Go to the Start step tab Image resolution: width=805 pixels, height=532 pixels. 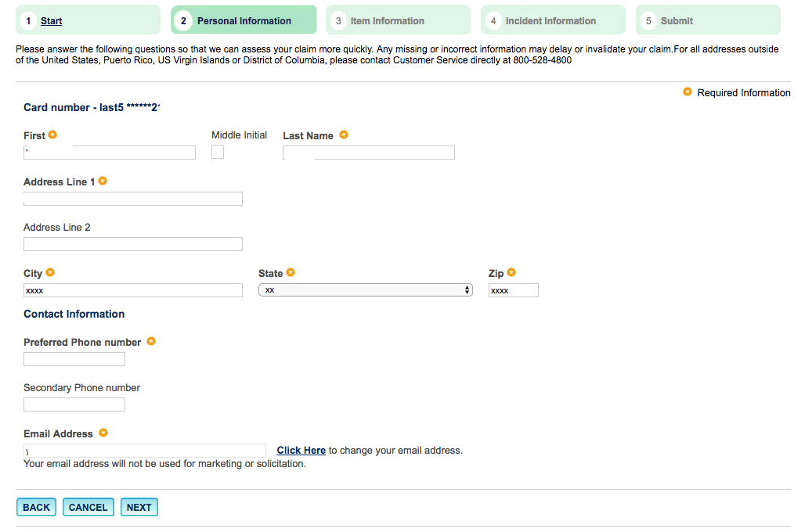tap(88, 20)
